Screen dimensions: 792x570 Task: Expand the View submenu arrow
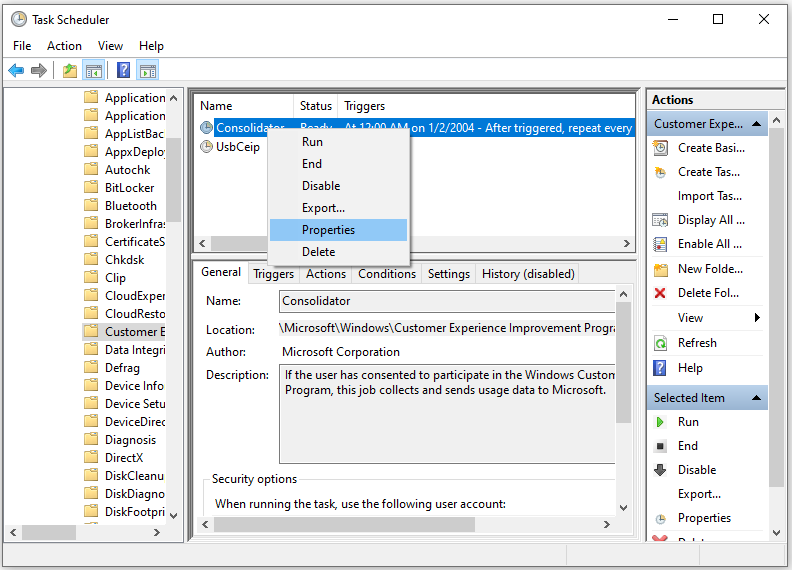tap(757, 317)
